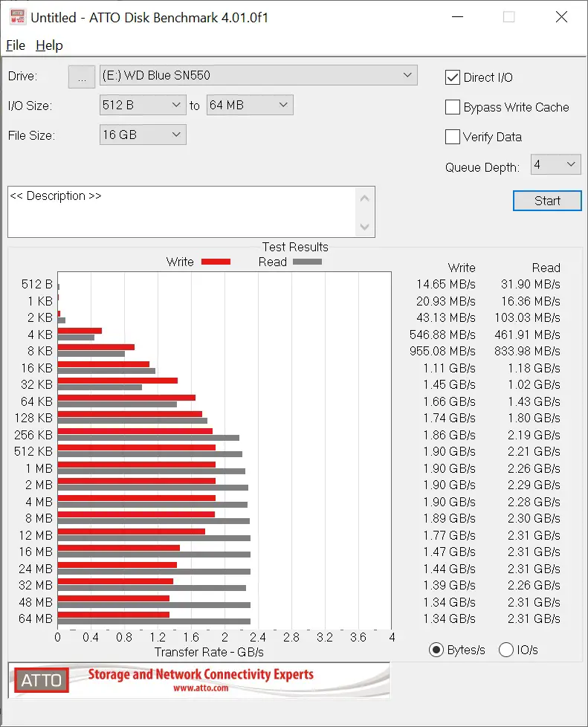Click the 1 KB write value 20.93 MB/s

tap(445, 301)
